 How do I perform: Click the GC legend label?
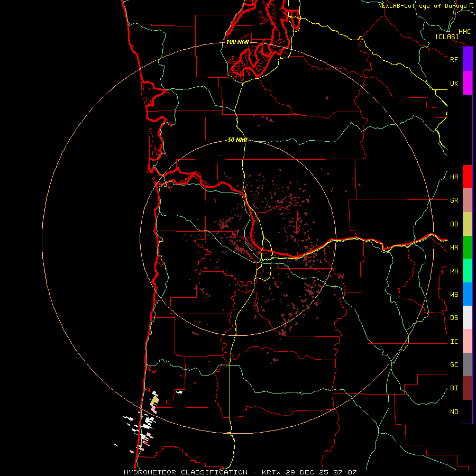pos(454,365)
